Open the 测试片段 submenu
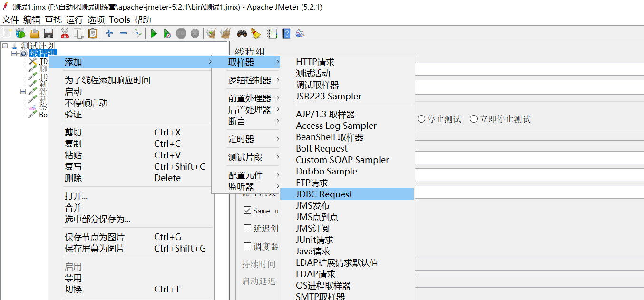644x300 pixels. tap(246, 157)
